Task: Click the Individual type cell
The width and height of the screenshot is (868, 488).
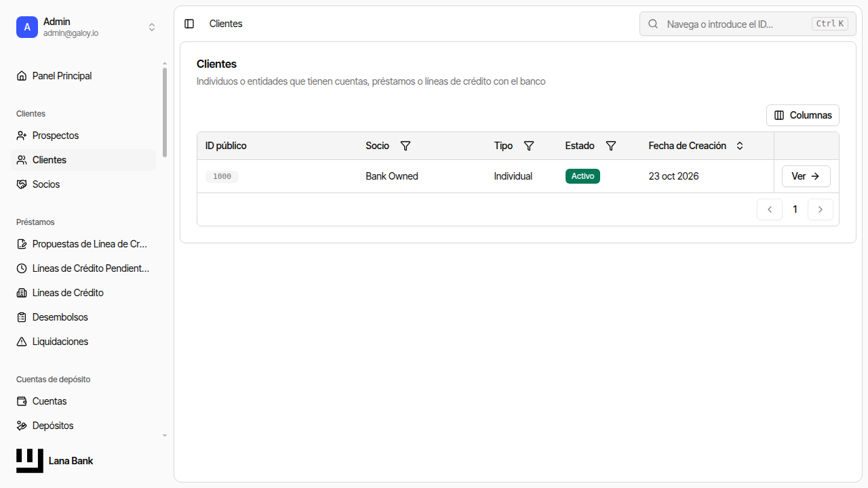Action: 513,176
